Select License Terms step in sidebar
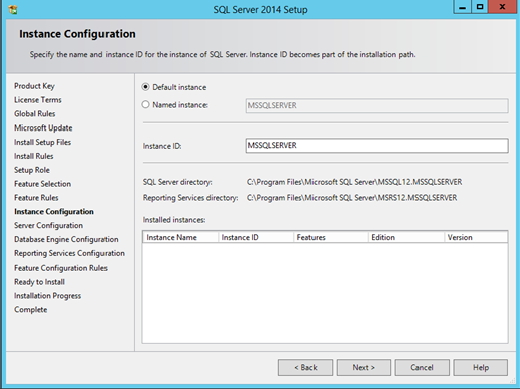Screen dimensions: 520x389 (38, 100)
